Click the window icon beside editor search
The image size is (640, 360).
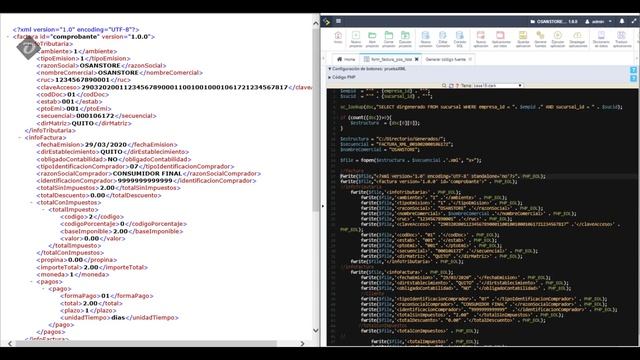[451, 86]
